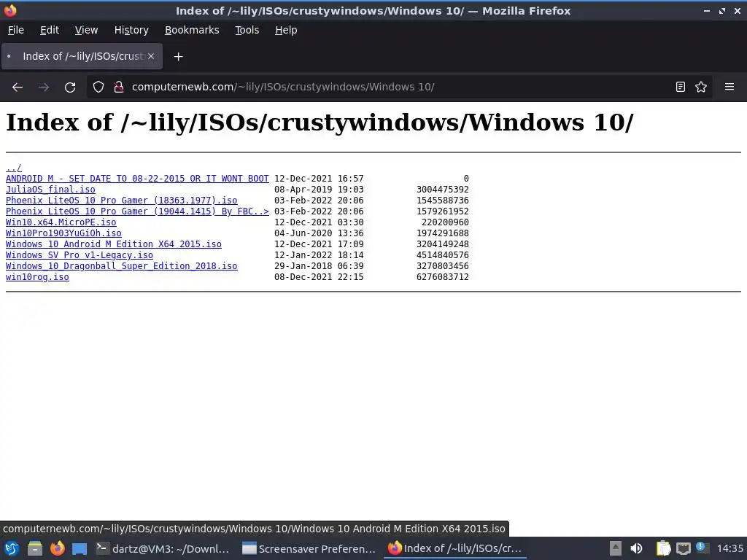Open tracking protection shield icon
This screenshot has width=747, height=560.
coord(98,87)
